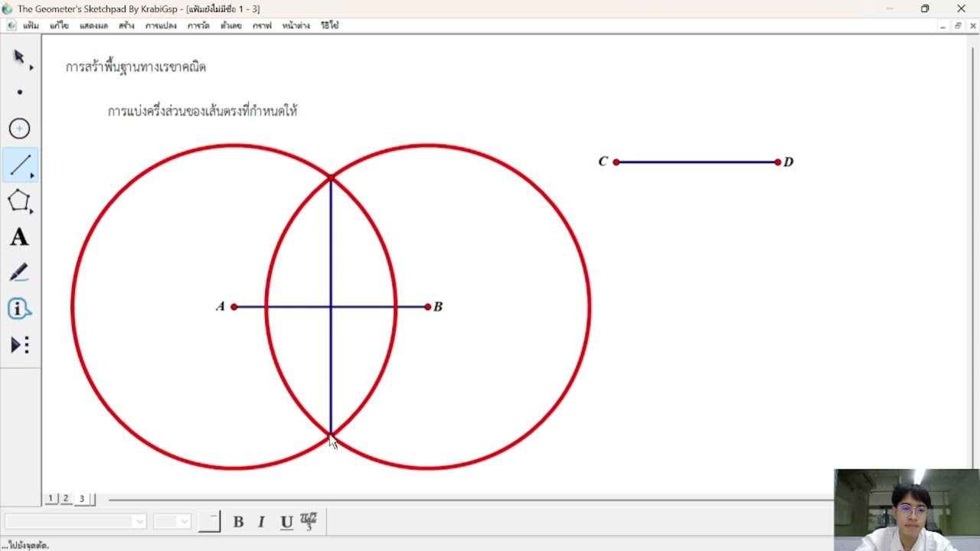
Task: Switch to page tab 3
Action: click(82, 498)
